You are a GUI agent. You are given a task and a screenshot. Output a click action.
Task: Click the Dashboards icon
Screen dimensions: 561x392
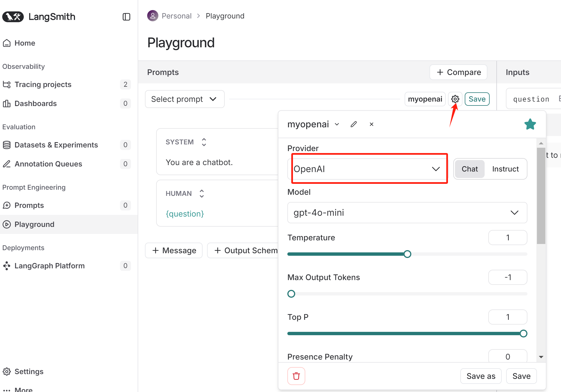coord(7,104)
